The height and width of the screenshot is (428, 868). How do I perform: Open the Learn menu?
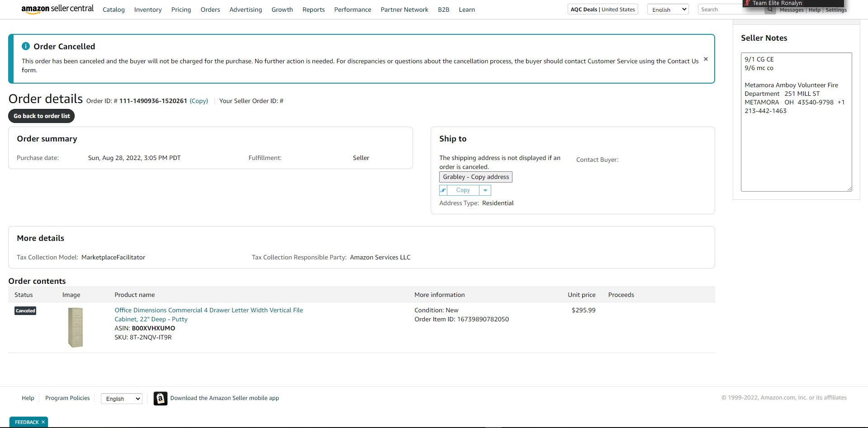click(x=467, y=9)
